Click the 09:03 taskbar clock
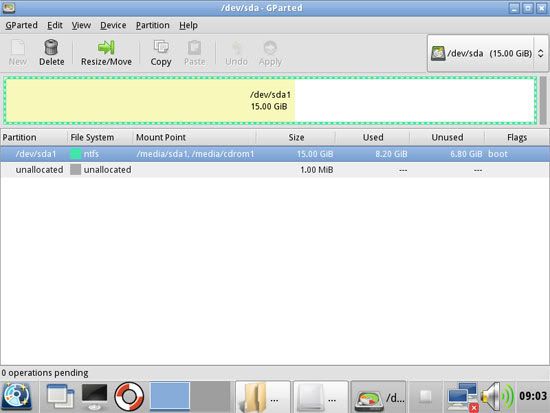This screenshot has height=413, width=550. [533, 396]
